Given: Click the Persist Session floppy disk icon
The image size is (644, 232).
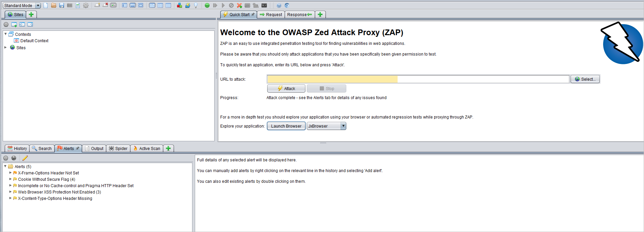Looking at the screenshot, I should pyautogui.click(x=62, y=5).
